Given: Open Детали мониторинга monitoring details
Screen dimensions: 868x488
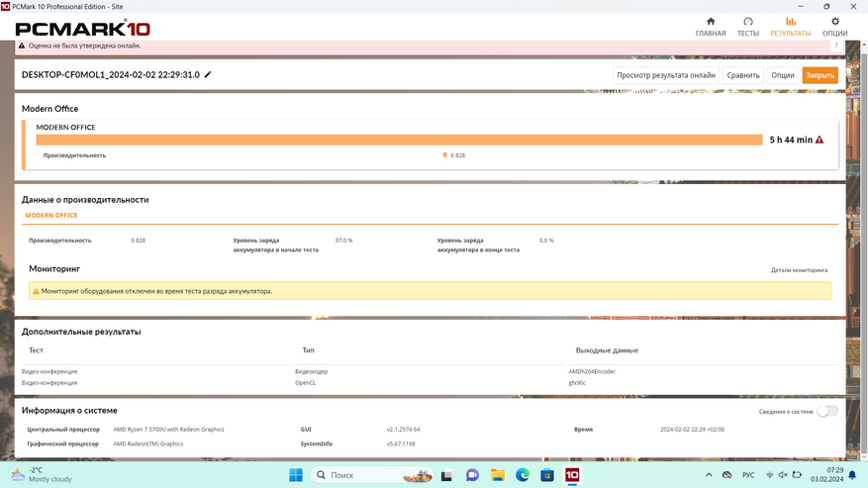Looking at the screenshot, I should (799, 270).
